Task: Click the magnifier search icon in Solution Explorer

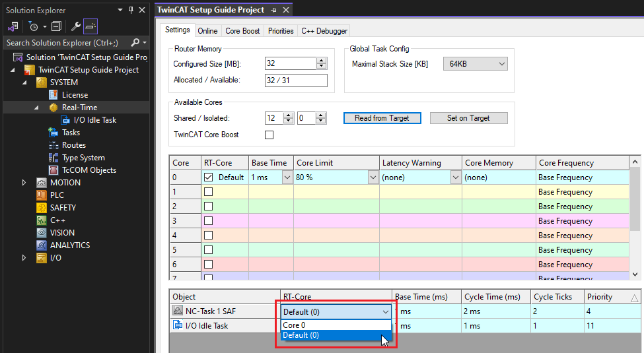Action: (135, 42)
